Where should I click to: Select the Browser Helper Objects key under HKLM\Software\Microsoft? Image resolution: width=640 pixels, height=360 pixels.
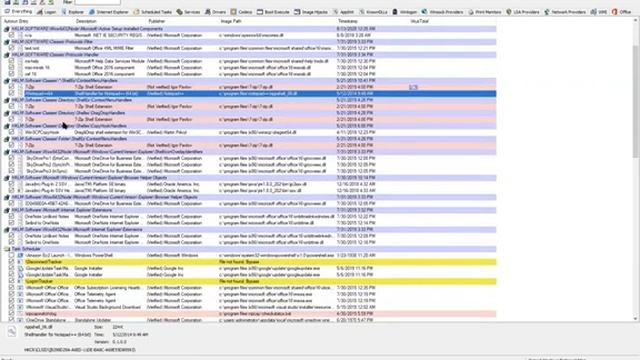click(250, 178)
